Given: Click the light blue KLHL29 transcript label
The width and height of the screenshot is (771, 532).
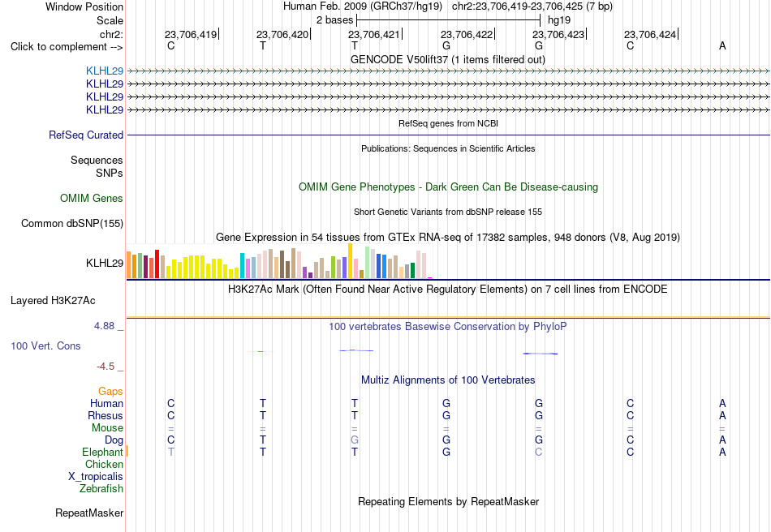Looking at the screenshot, I should point(105,71).
